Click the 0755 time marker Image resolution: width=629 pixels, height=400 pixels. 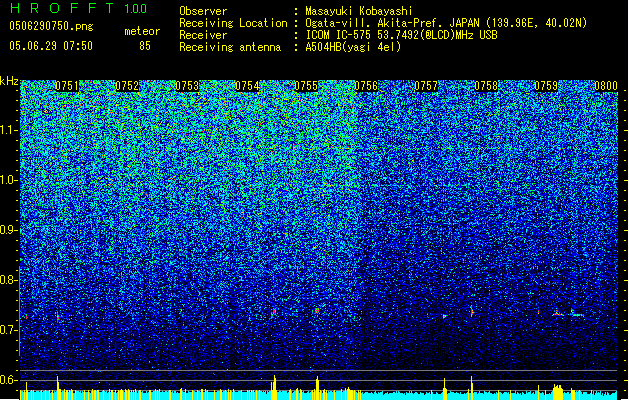click(x=306, y=86)
